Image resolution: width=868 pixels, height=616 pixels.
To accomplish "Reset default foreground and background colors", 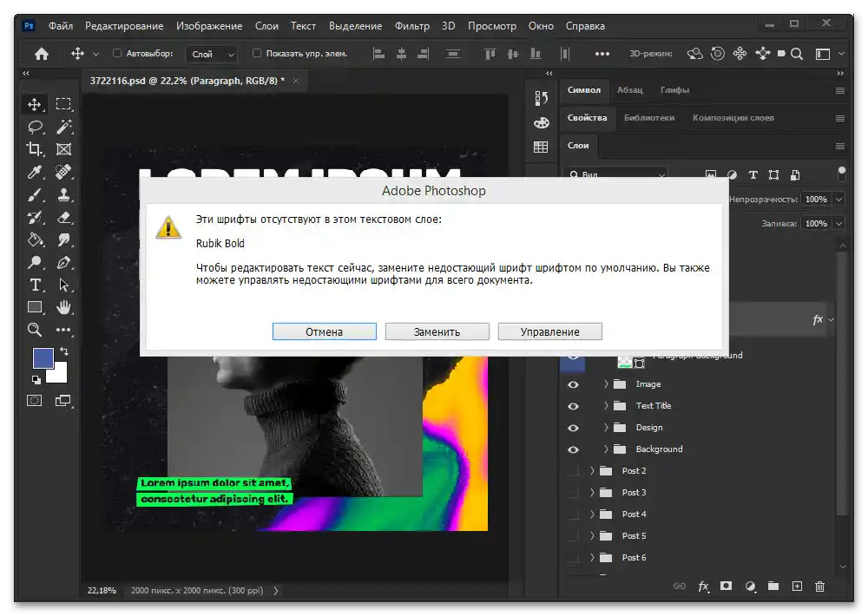I will [x=36, y=380].
